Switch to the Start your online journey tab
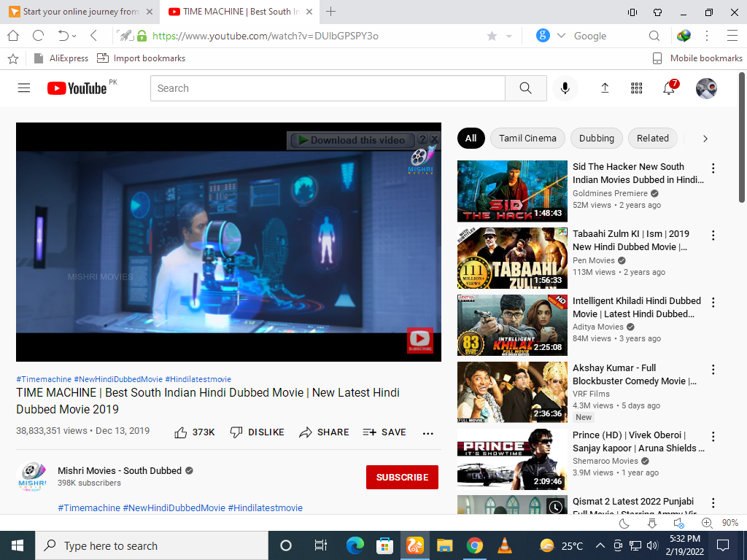 [81, 12]
